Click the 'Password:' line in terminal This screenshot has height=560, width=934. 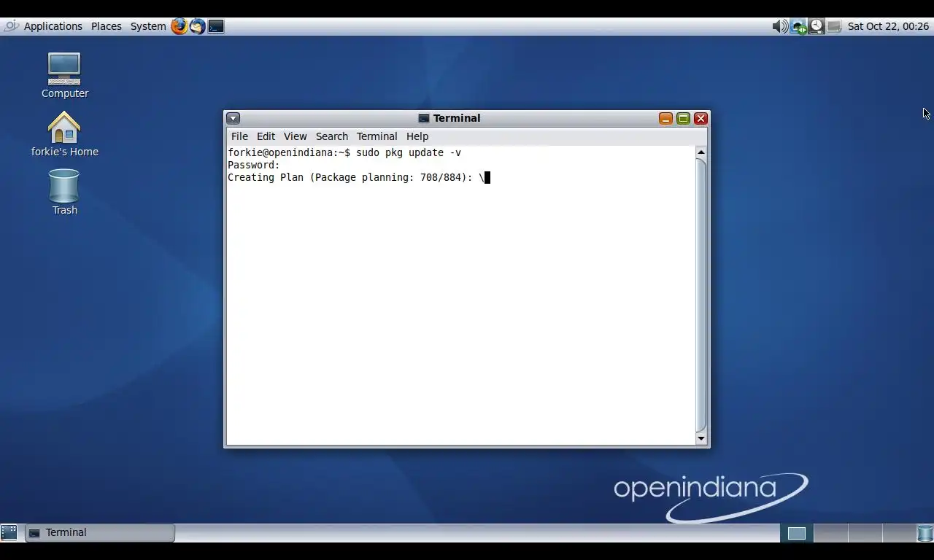pyautogui.click(x=254, y=165)
